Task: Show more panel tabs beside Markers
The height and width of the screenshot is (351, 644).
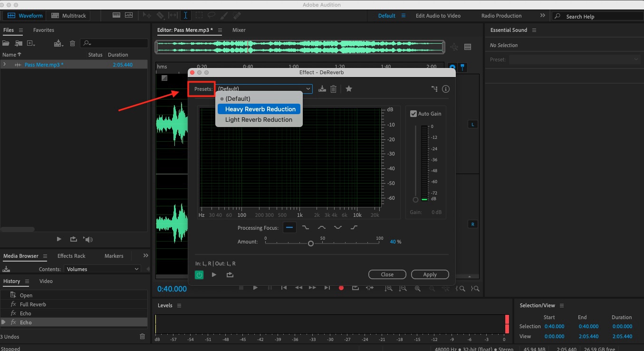Action: click(x=146, y=256)
